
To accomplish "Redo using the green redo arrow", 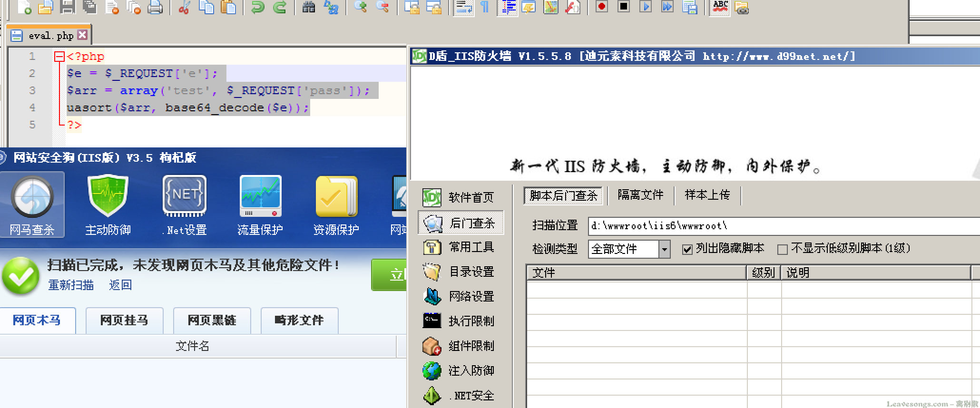I will coord(280,7).
